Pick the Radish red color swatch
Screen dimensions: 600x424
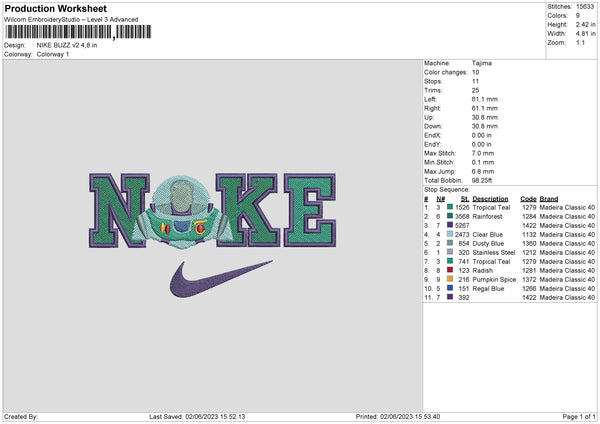click(x=450, y=270)
